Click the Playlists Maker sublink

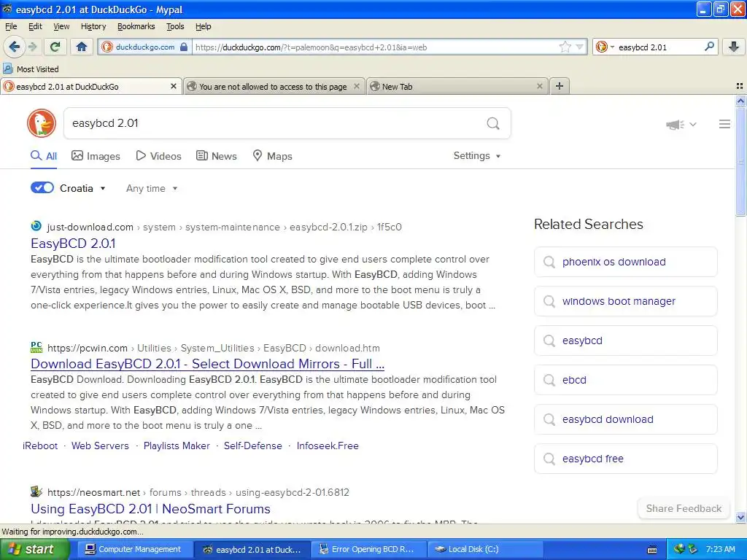click(x=177, y=446)
